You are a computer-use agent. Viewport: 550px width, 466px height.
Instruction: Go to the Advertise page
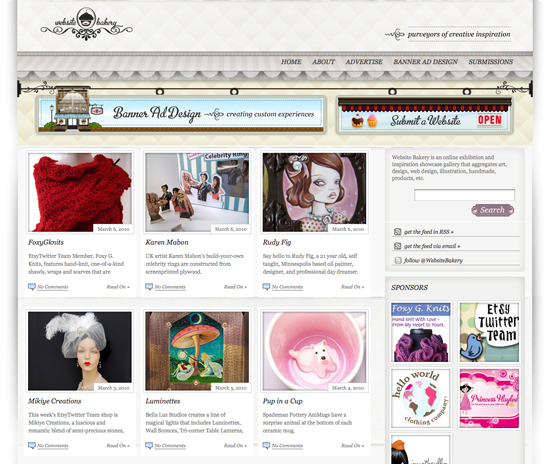tap(364, 62)
